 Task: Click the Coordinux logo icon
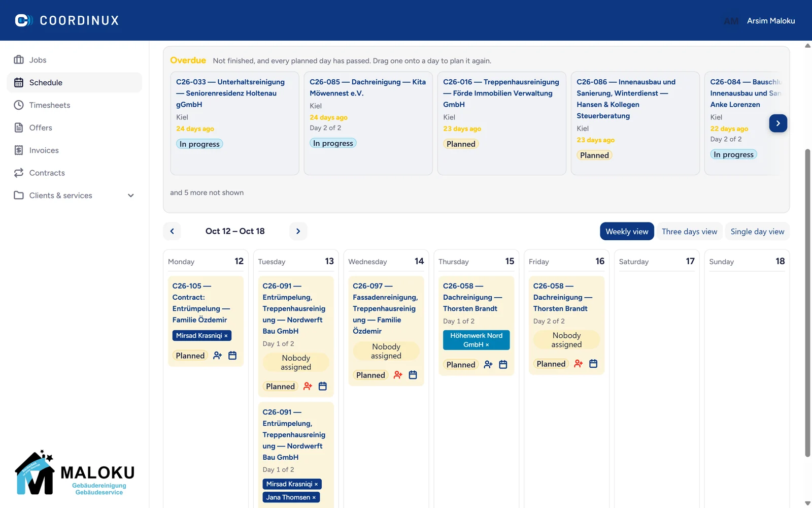click(23, 20)
